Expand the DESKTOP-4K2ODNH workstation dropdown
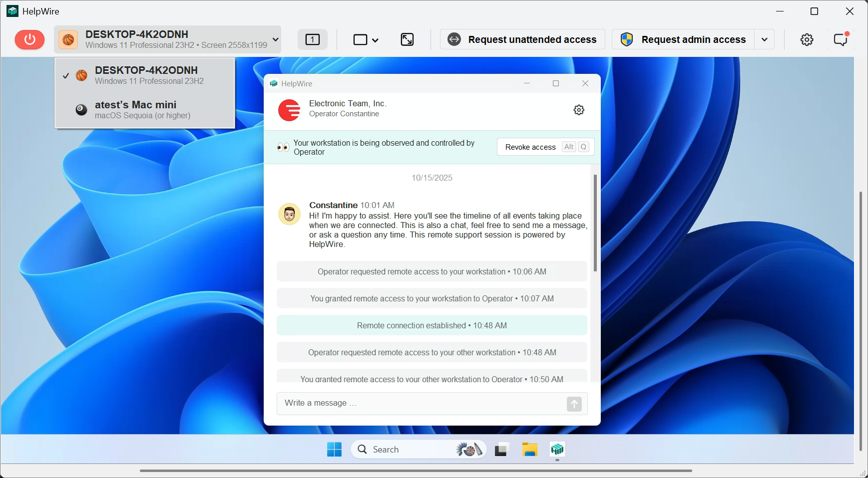The image size is (868, 478). 275,39
